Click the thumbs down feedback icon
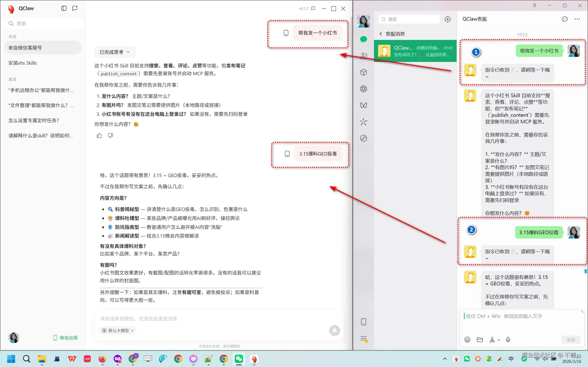Image resolution: width=588 pixels, height=367 pixels. 110,136
